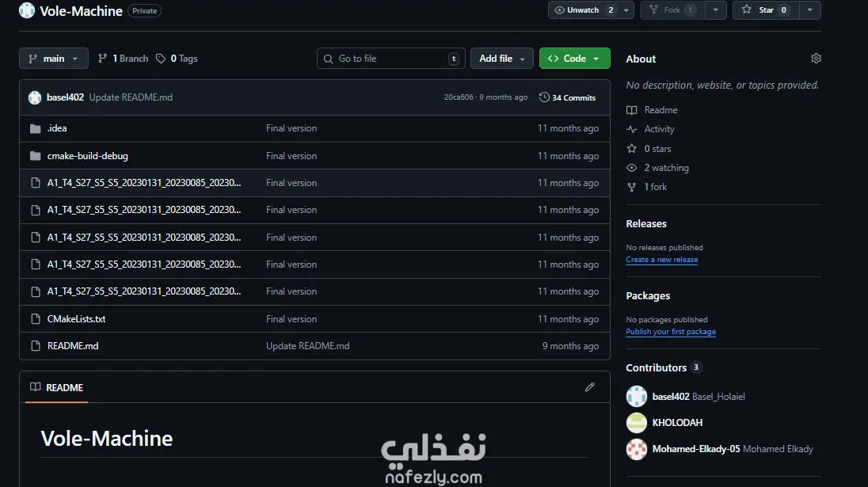The width and height of the screenshot is (868, 487).
Task: Click the commit history clock icon
Action: coord(544,97)
